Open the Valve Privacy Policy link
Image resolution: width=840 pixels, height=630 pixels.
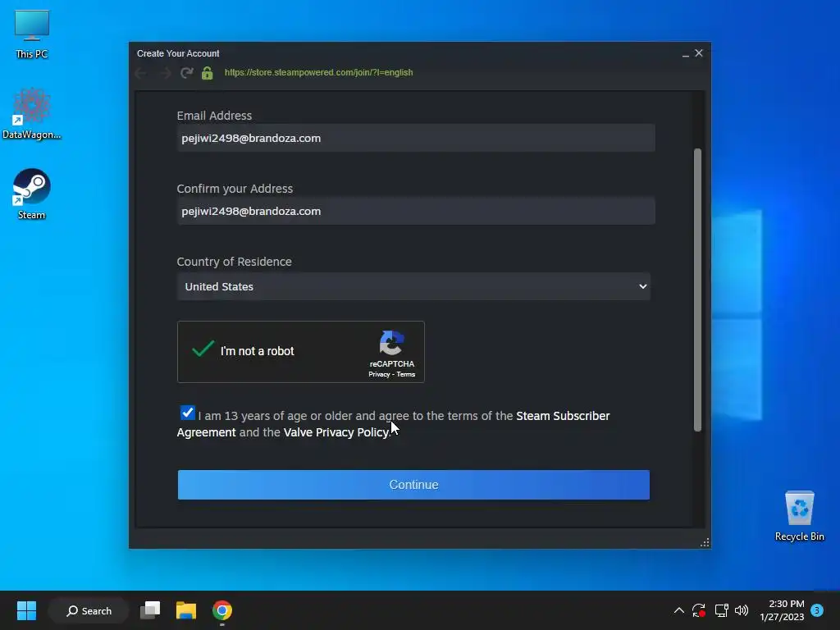click(x=336, y=432)
